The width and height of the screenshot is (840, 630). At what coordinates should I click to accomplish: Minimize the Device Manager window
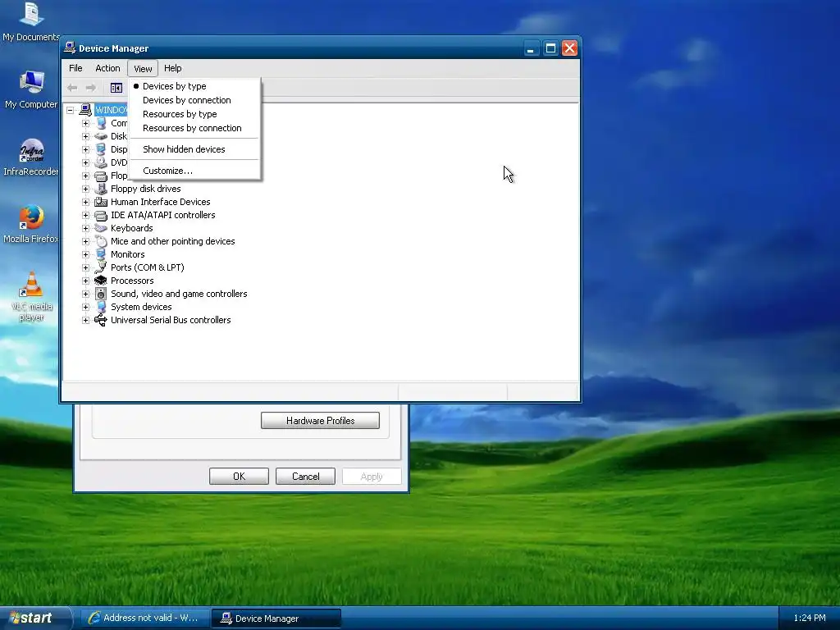531,48
